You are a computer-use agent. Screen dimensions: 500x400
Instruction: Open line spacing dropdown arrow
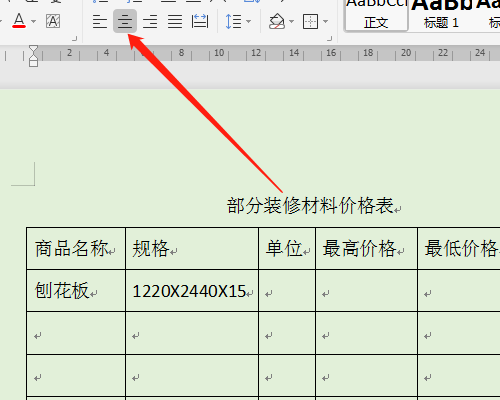pos(249,22)
